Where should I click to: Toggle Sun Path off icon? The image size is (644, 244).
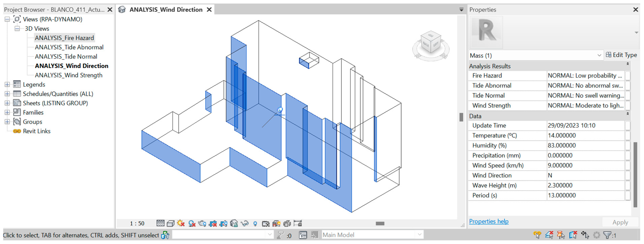181,223
